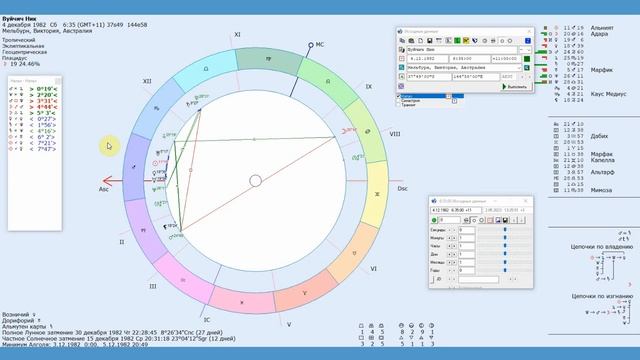This screenshot has width=640, height=360.
Task: Click the star name Каус Медиус
Action: point(608,94)
